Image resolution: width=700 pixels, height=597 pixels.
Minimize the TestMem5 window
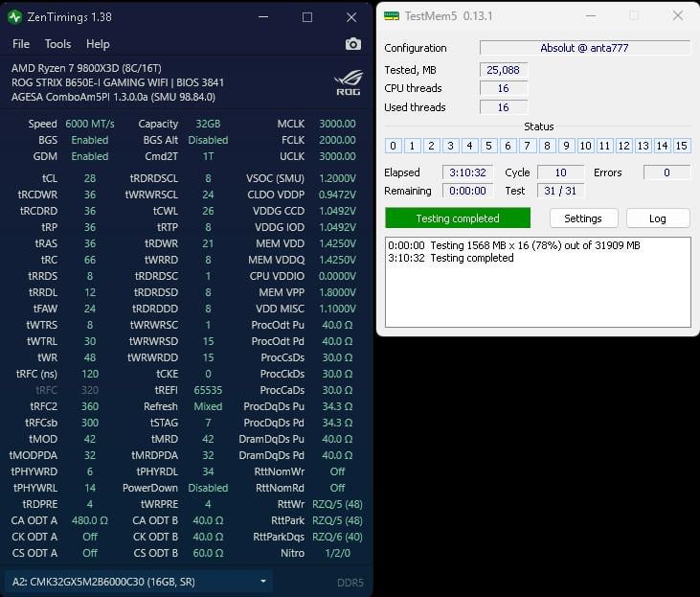pos(588,16)
